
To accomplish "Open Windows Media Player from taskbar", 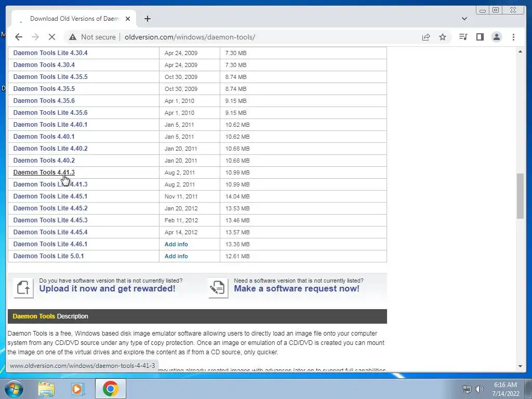I will (x=78, y=389).
